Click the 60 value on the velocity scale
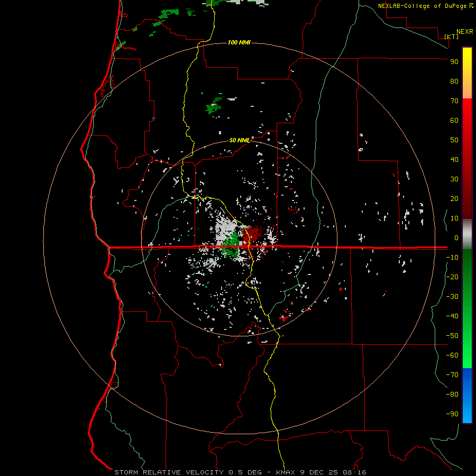Screen dimensions: 476x476 coord(454,121)
